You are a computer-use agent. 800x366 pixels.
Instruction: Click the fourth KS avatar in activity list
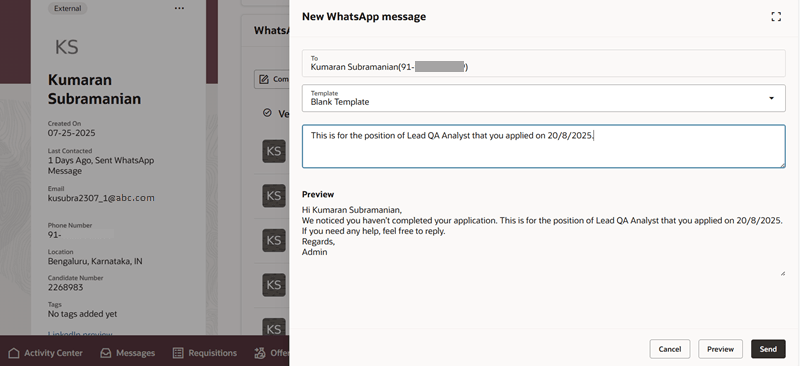(x=274, y=285)
